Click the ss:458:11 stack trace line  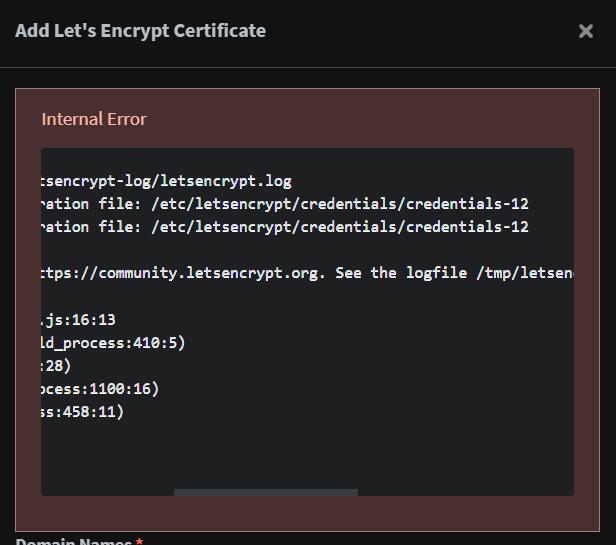point(83,412)
